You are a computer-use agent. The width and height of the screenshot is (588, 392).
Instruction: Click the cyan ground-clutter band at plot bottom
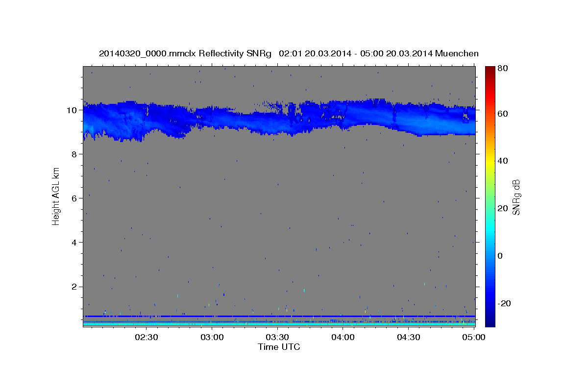(x=279, y=324)
